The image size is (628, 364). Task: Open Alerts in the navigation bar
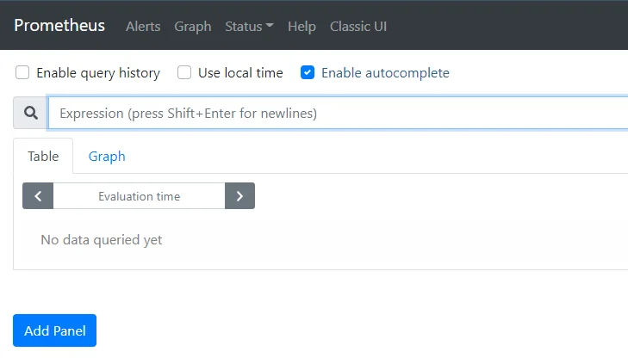click(x=143, y=27)
